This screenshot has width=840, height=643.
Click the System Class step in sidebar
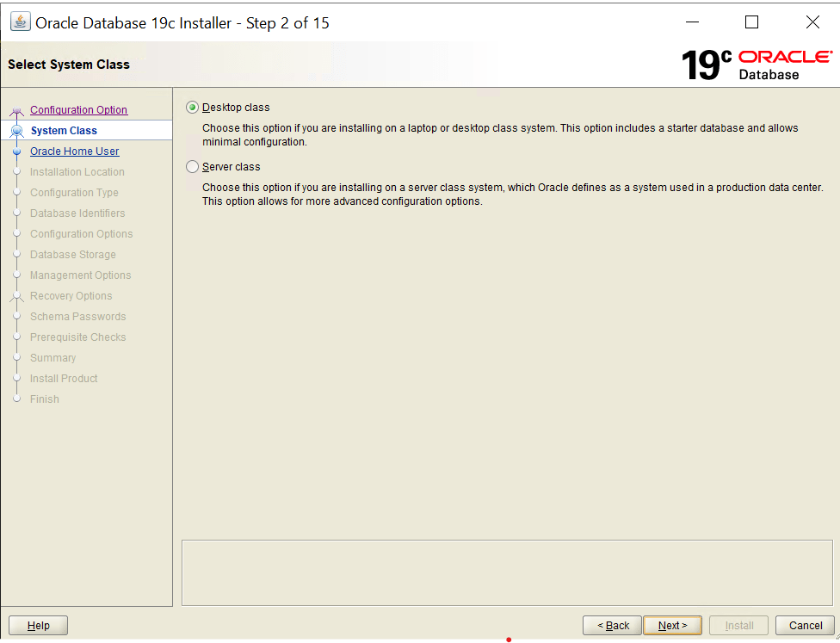coord(64,131)
